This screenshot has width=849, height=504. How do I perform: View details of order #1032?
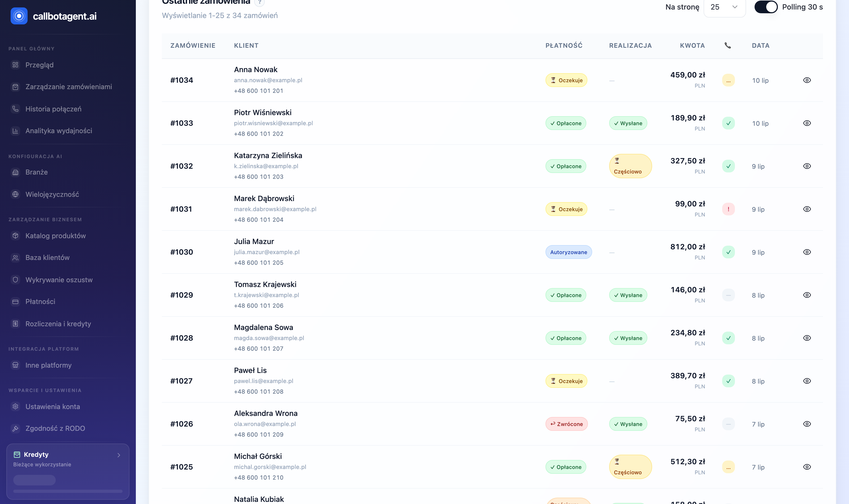pos(807,166)
